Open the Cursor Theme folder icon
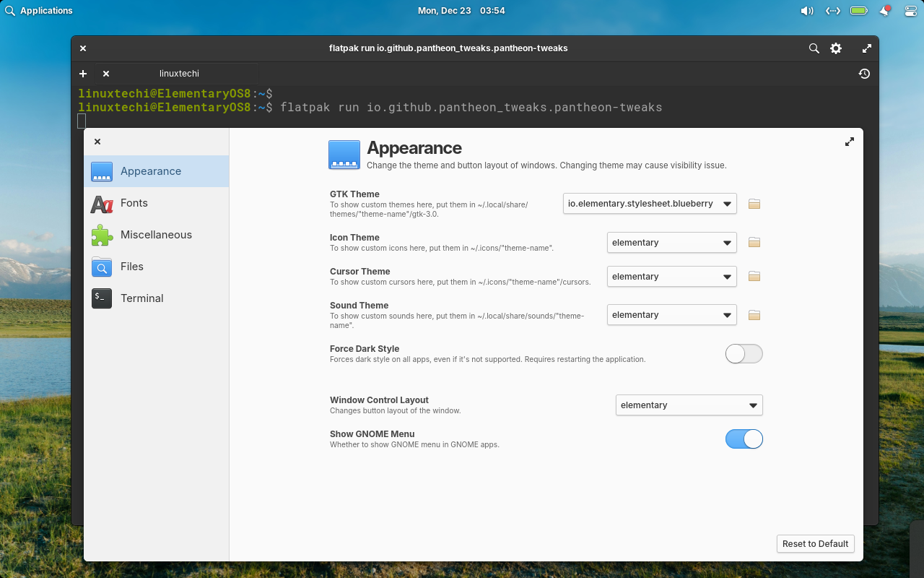 click(754, 276)
